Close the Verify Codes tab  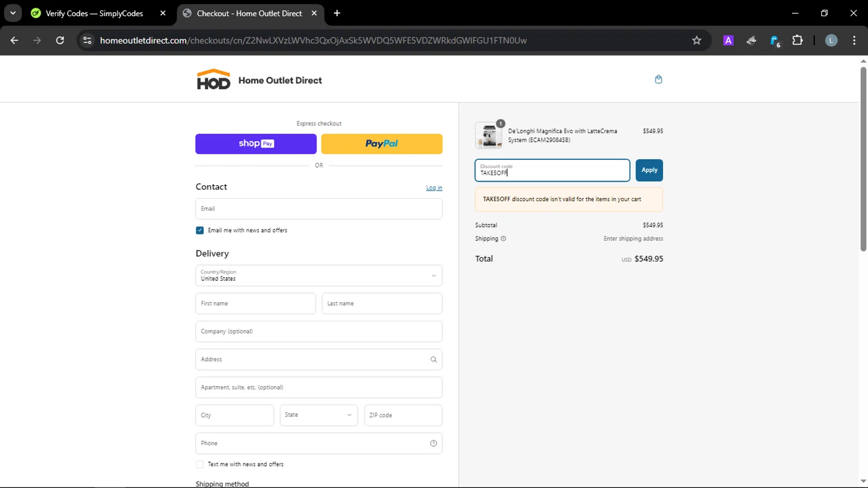pos(163,13)
